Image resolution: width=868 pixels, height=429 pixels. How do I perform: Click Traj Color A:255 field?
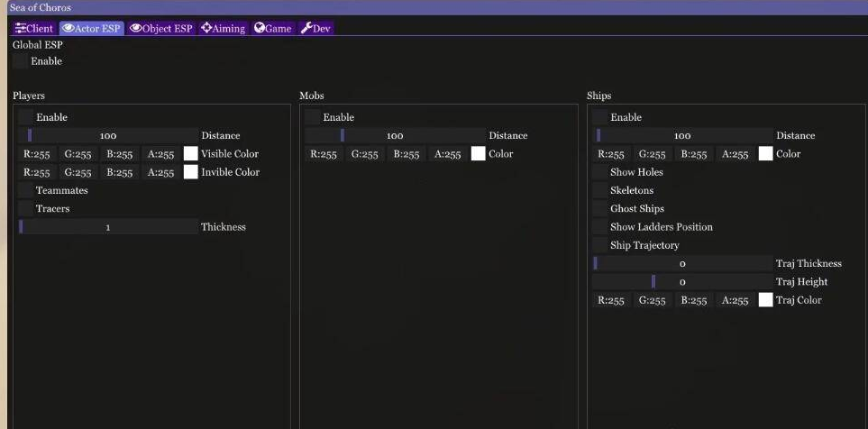point(736,300)
